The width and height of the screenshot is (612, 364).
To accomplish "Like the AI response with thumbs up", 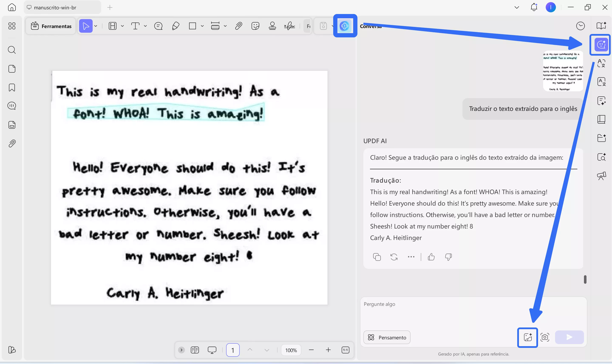I will (431, 257).
